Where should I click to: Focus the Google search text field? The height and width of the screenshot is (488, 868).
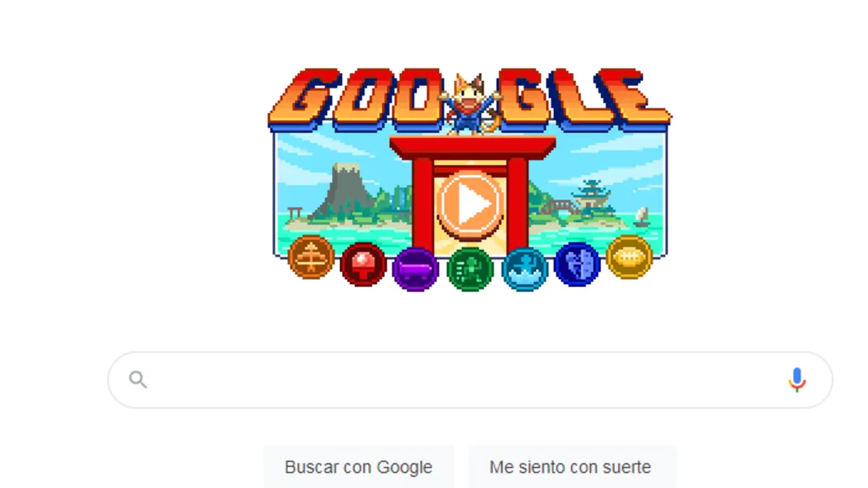(x=469, y=380)
